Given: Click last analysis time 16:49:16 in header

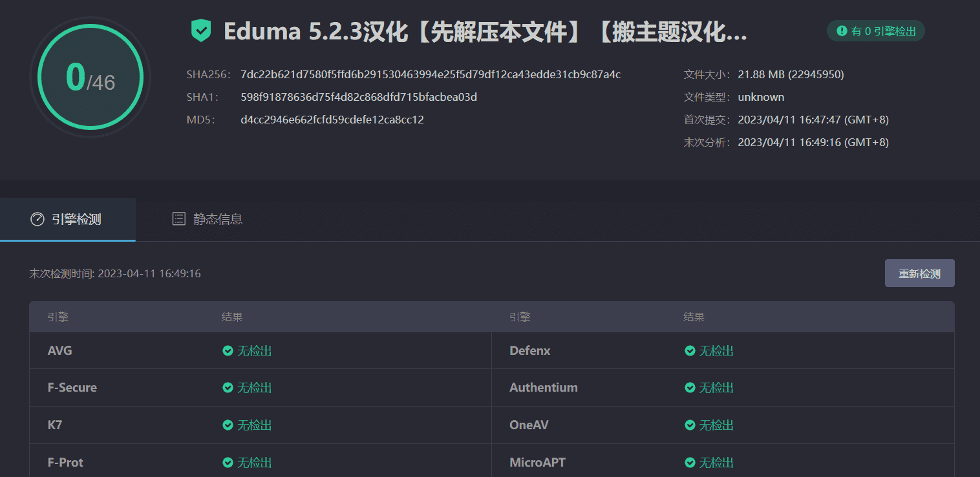Looking at the screenshot, I should [813, 142].
